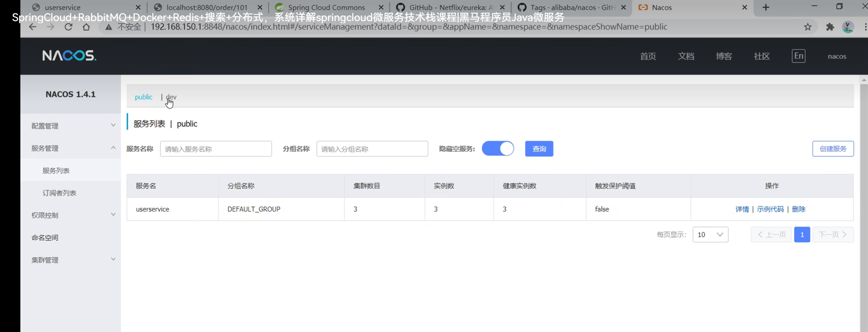
Task: Close the Nacos tab
Action: [x=744, y=7]
